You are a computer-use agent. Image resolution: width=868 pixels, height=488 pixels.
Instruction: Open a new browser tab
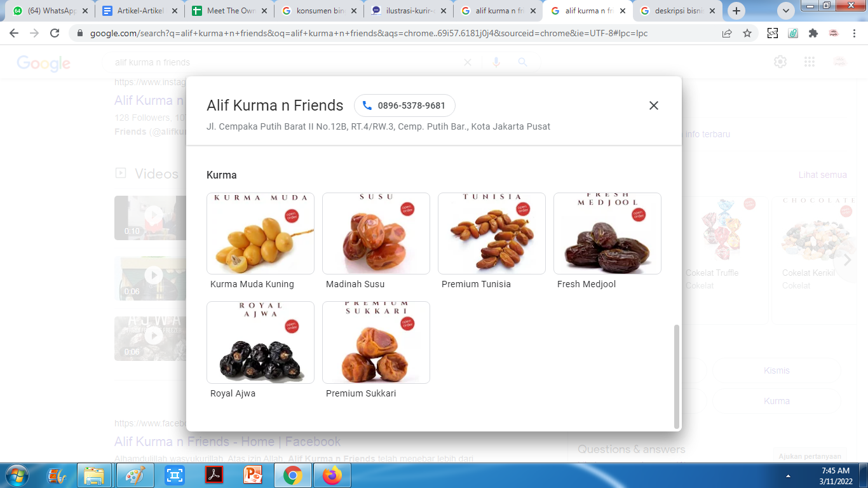pos(736,11)
